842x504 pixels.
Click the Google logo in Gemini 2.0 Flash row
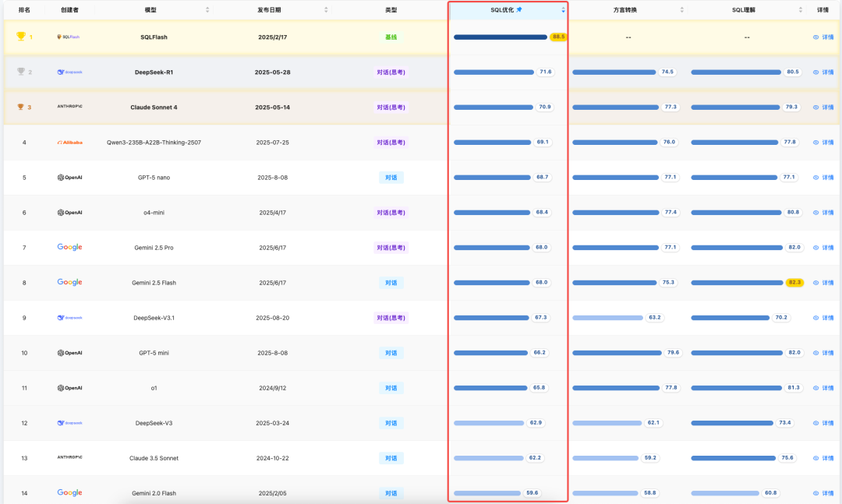click(x=70, y=492)
